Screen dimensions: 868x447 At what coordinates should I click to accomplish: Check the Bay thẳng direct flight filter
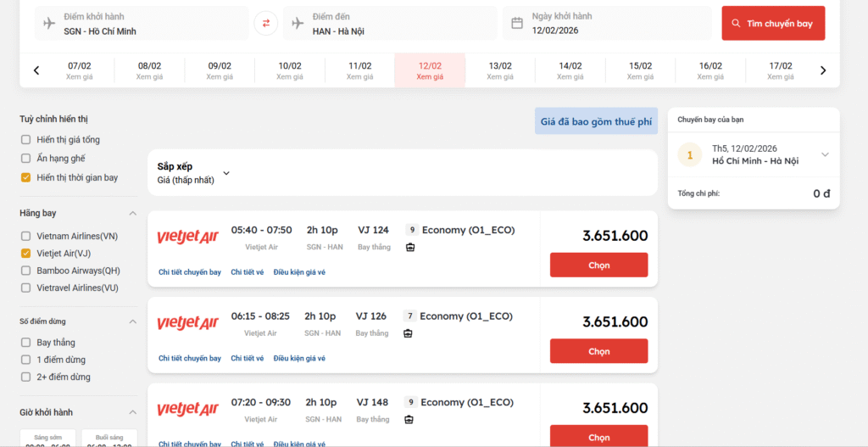tap(26, 343)
